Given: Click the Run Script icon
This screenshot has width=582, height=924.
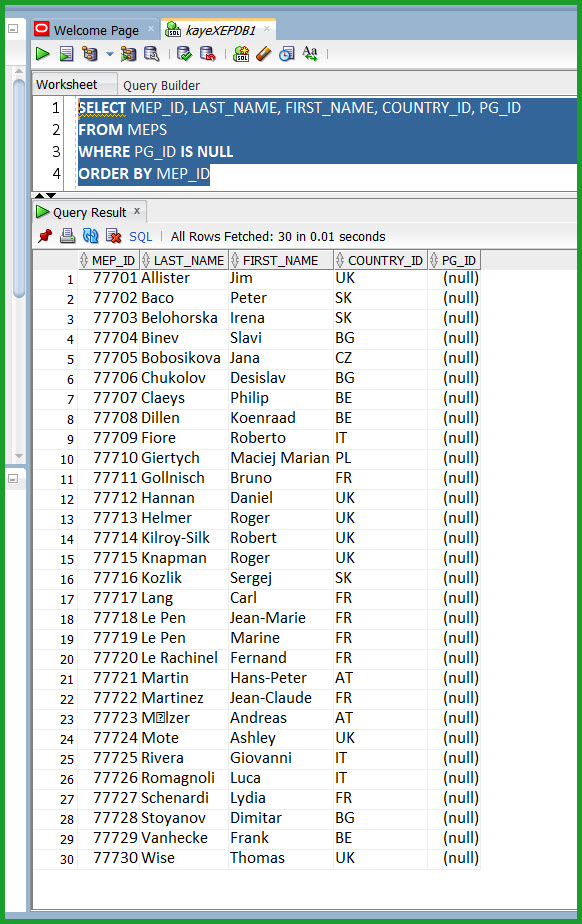Looking at the screenshot, I should pos(67,54).
